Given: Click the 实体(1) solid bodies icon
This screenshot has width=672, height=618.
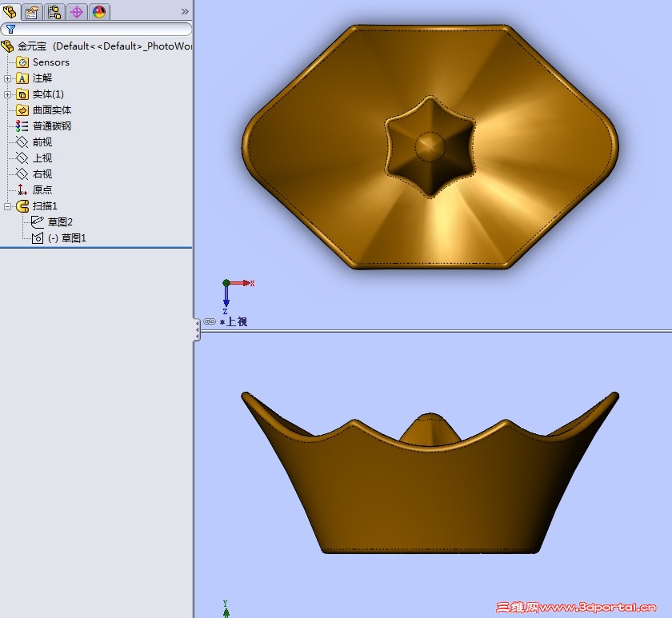Looking at the screenshot, I should click(x=22, y=94).
